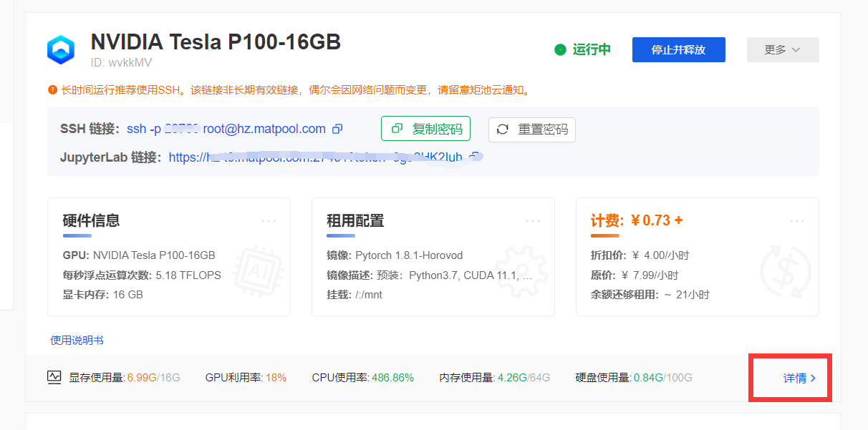Image resolution: width=868 pixels, height=430 pixels.
Task: Click the 计费 ¥0.73 + heading
Action: click(x=637, y=220)
